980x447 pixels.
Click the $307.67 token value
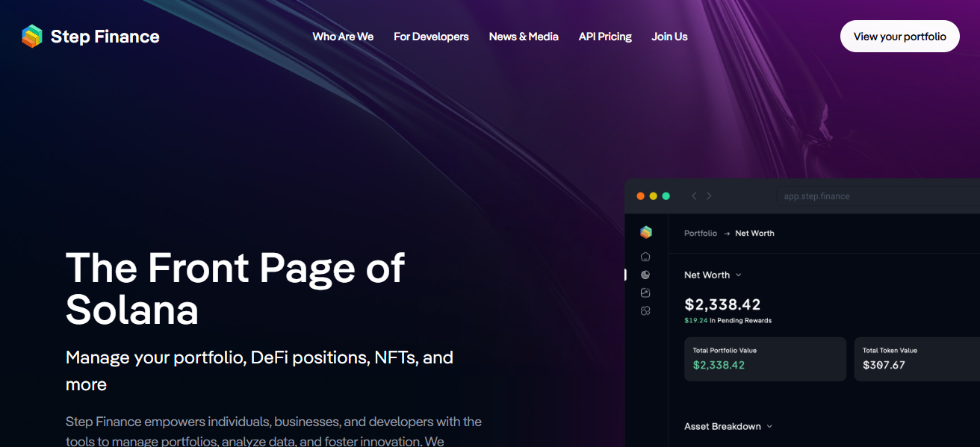coord(884,366)
